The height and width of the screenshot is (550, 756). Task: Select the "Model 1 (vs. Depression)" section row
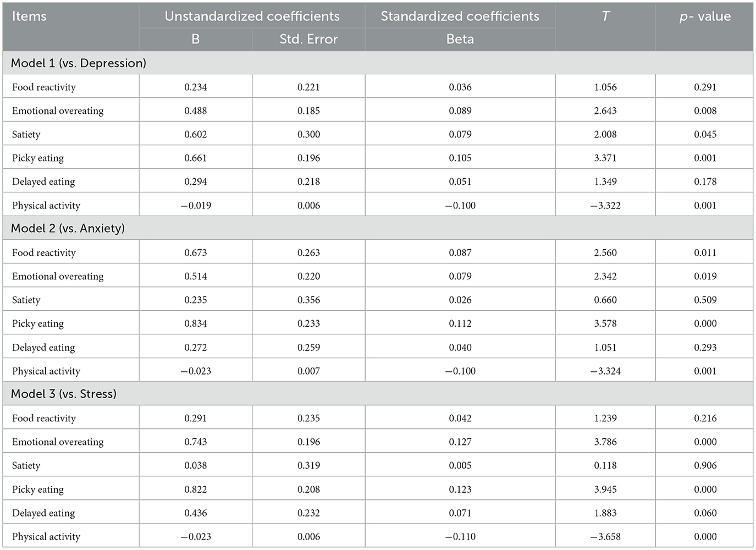click(x=79, y=63)
